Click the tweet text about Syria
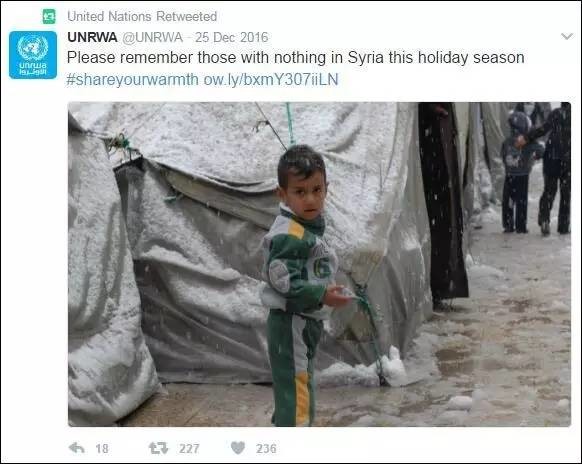Screen dimensions: 582x464 coord(295,58)
